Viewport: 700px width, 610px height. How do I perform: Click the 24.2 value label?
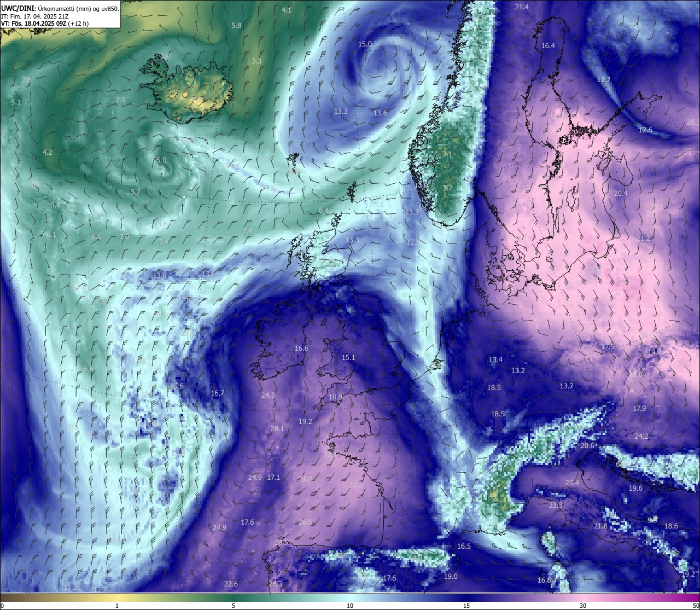(x=641, y=437)
